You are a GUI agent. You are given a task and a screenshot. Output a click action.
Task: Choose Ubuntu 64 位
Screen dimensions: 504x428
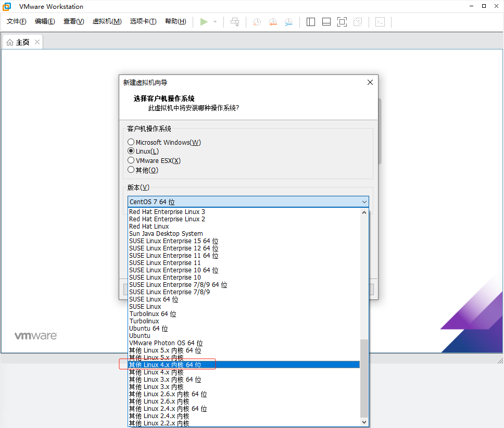244,329
